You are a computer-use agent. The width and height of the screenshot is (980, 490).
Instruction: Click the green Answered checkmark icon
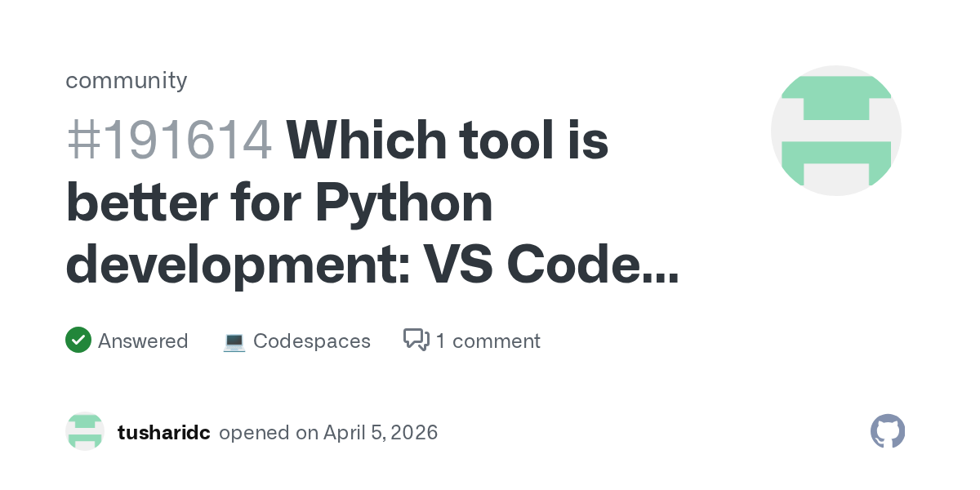point(78,341)
